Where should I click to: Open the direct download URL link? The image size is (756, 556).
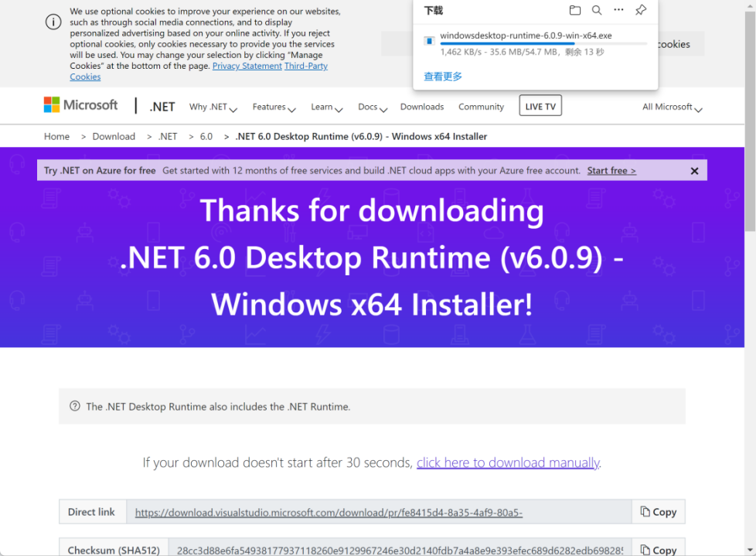(329, 513)
